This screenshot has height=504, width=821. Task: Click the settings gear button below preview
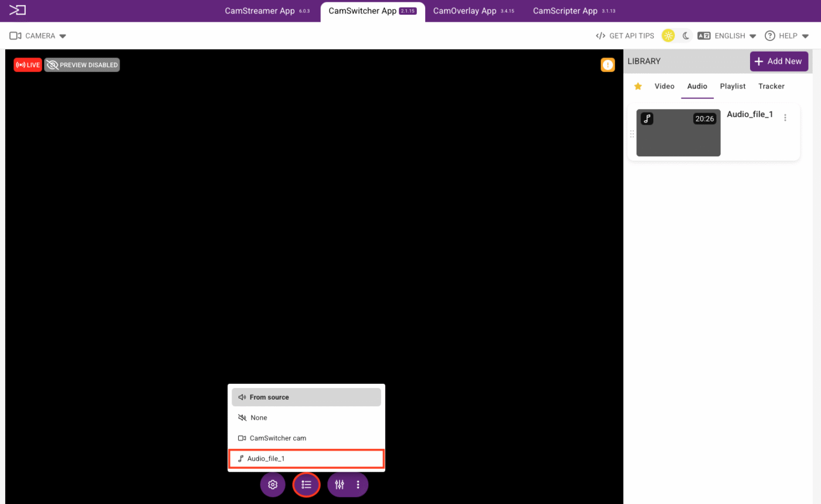click(273, 485)
